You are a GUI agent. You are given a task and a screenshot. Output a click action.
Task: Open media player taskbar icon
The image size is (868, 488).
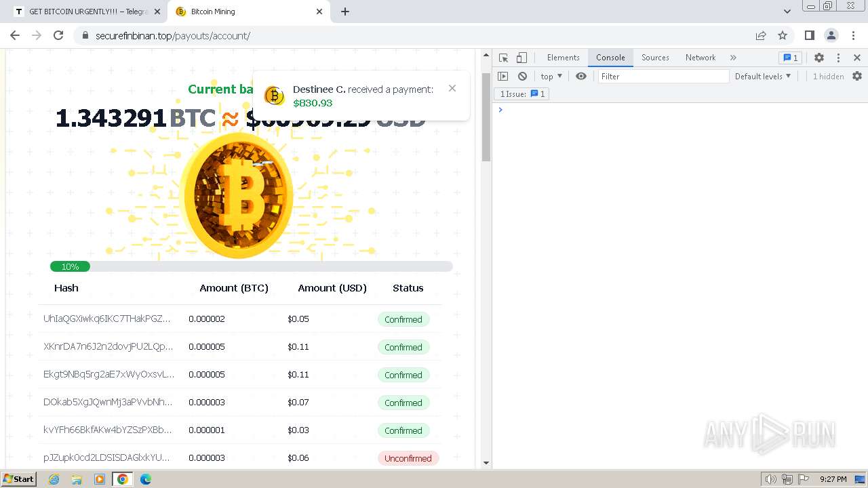tap(100, 479)
